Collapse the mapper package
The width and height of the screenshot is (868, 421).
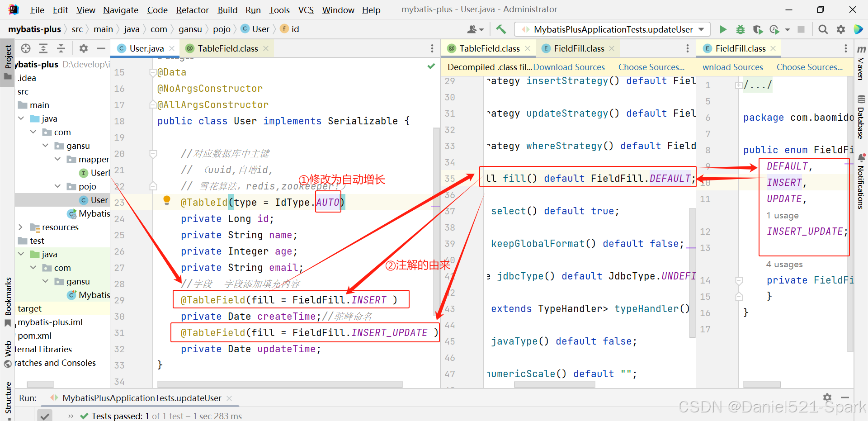(x=58, y=159)
